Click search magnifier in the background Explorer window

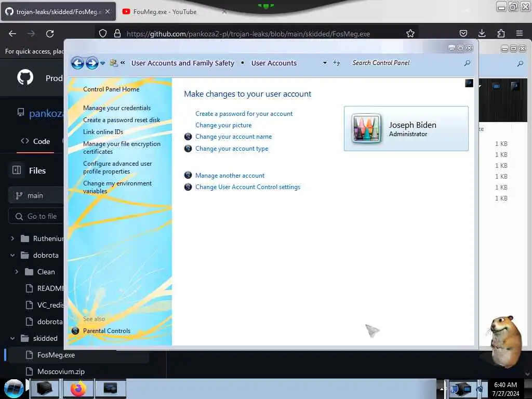(x=520, y=63)
